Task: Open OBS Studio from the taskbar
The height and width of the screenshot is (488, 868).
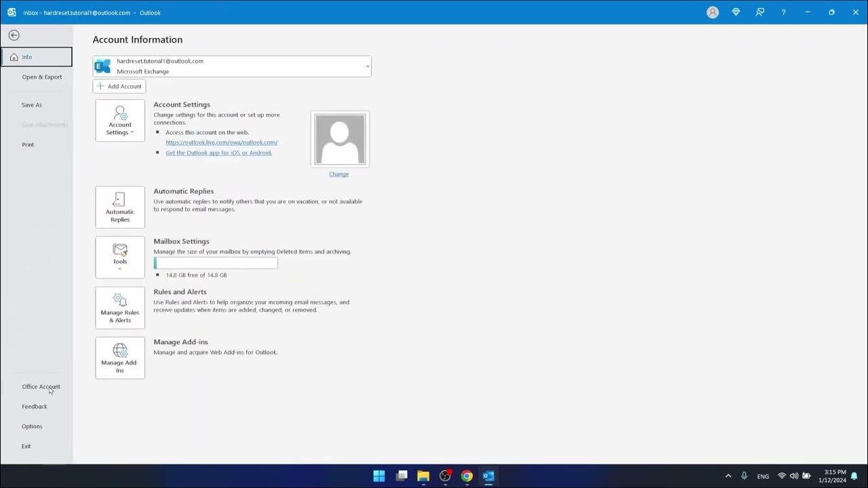Action: (445, 476)
